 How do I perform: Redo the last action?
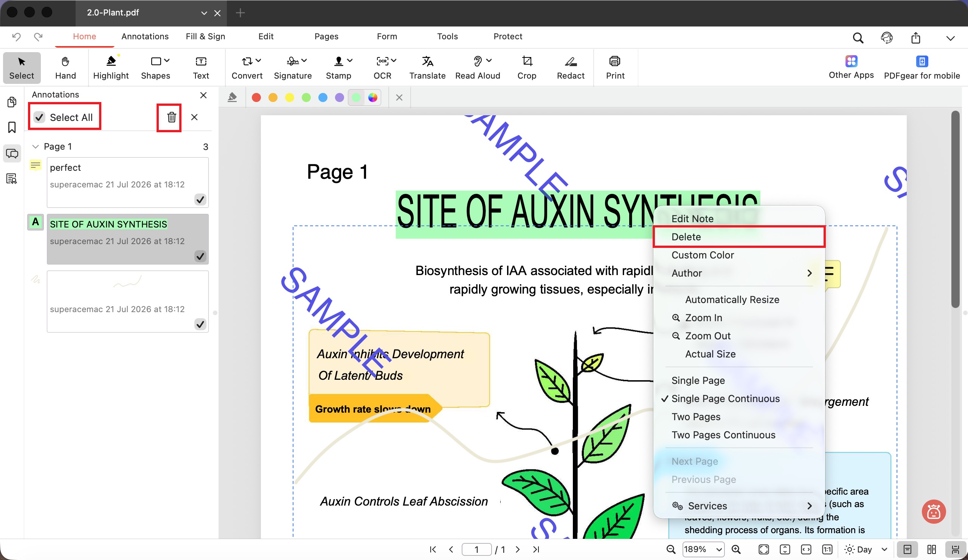(x=38, y=37)
